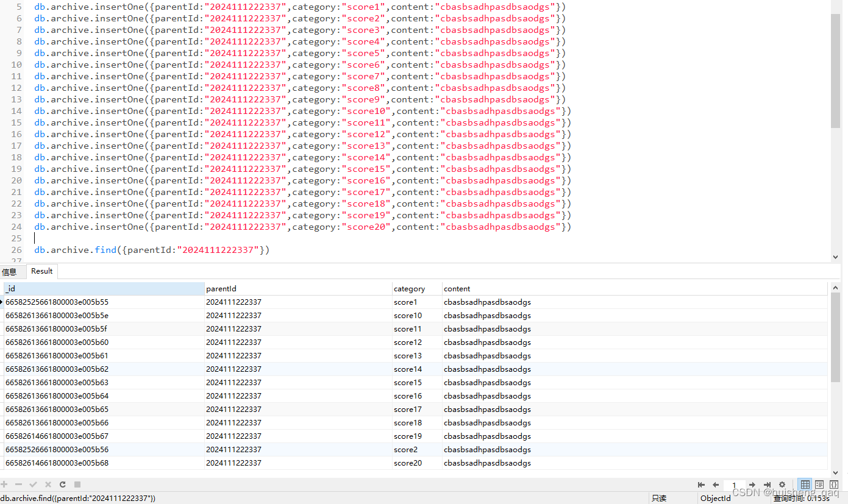Go to the last results page
Viewport: 848px width, 504px height.
[767, 485]
